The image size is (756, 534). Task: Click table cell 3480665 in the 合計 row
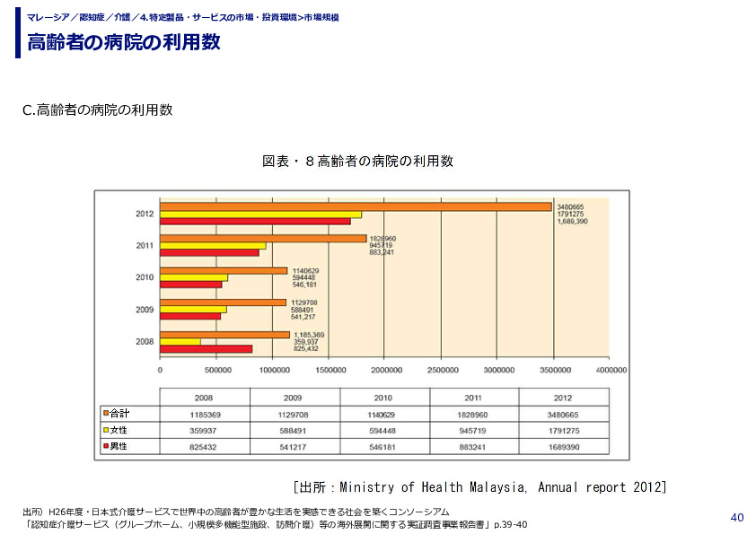pos(563,415)
